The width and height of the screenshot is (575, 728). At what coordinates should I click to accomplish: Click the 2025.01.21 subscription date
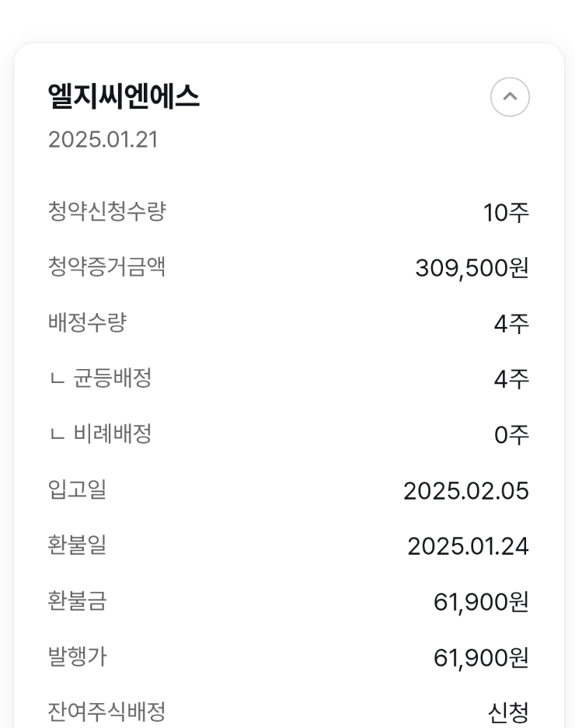(103, 140)
